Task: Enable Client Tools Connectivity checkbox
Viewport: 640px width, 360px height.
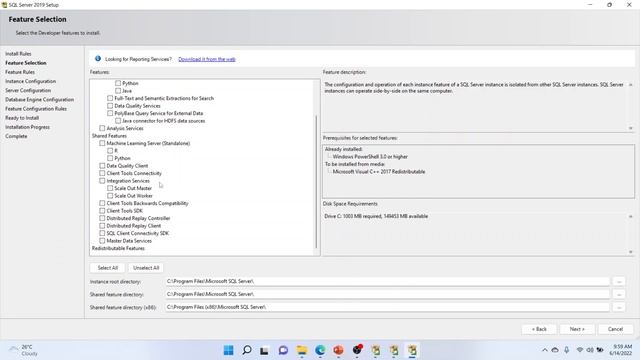Action: (102, 173)
